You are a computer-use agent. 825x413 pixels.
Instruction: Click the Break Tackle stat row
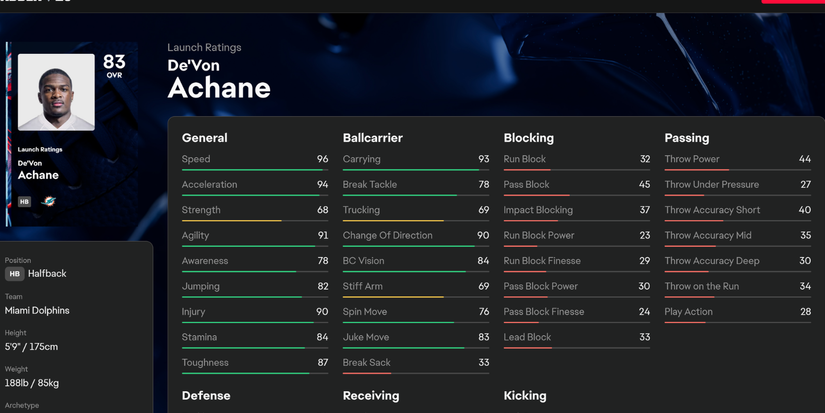(x=415, y=185)
